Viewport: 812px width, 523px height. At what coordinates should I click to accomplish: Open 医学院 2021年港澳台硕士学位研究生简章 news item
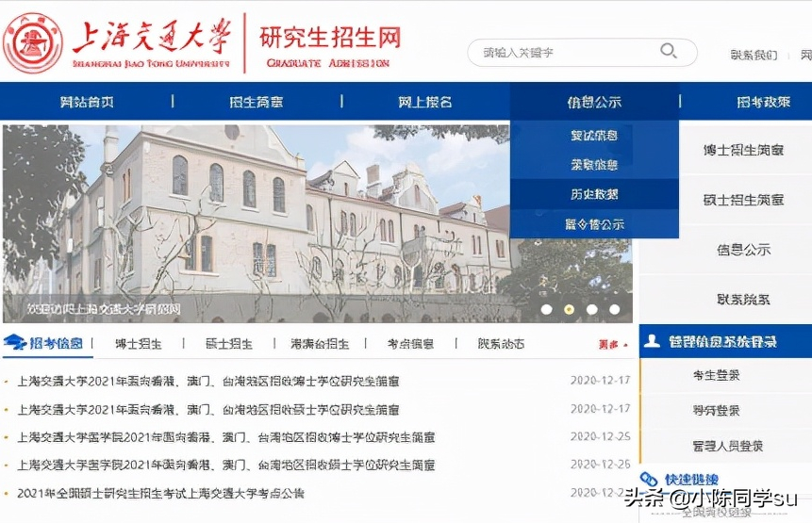[226, 466]
